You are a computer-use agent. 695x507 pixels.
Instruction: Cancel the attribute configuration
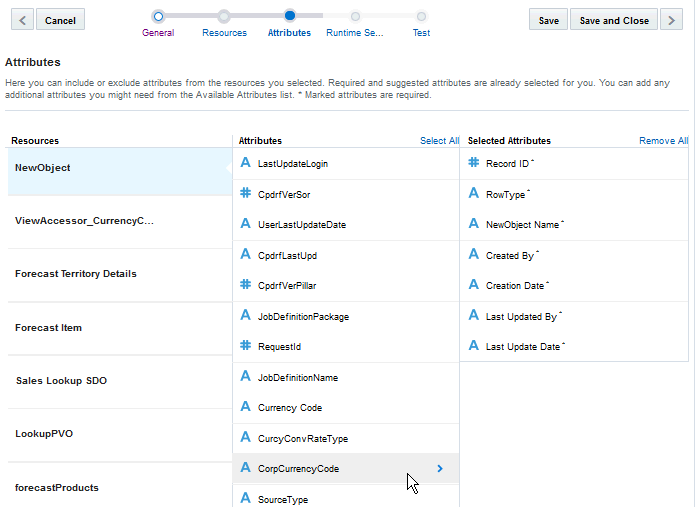click(60, 20)
